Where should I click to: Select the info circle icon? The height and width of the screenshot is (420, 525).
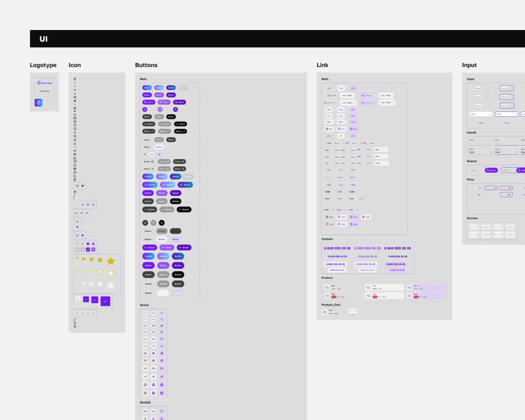click(75, 165)
